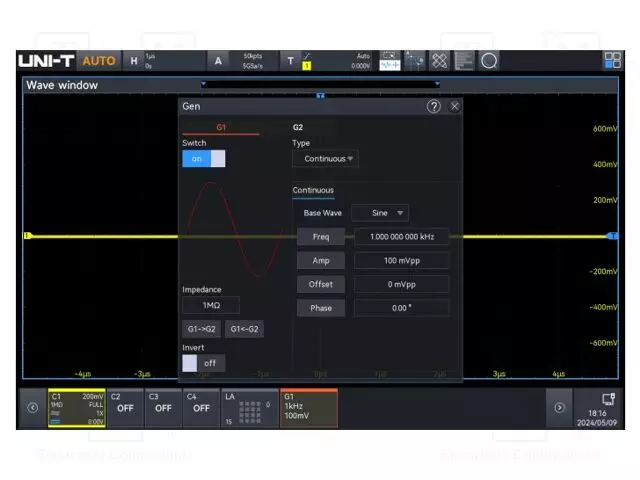Click the trigger level marker on right edge
Image resolution: width=640 pixels, height=480 pixels.
[613, 236]
